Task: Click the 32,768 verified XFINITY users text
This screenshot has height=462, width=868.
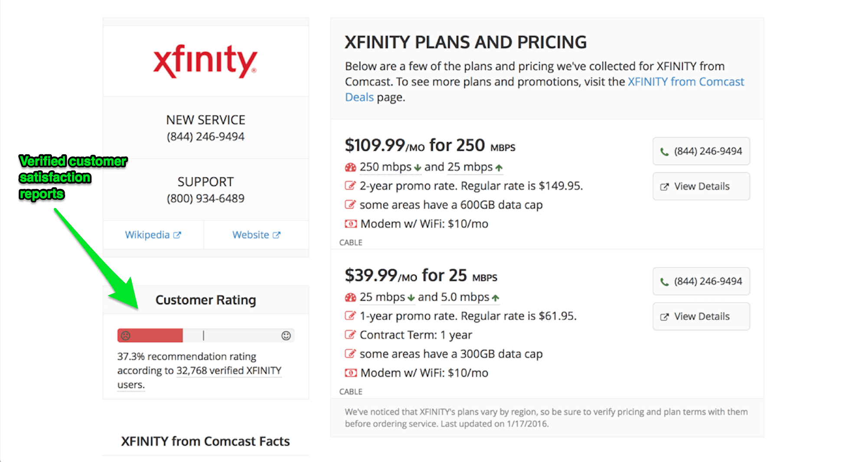Action: click(228, 371)
